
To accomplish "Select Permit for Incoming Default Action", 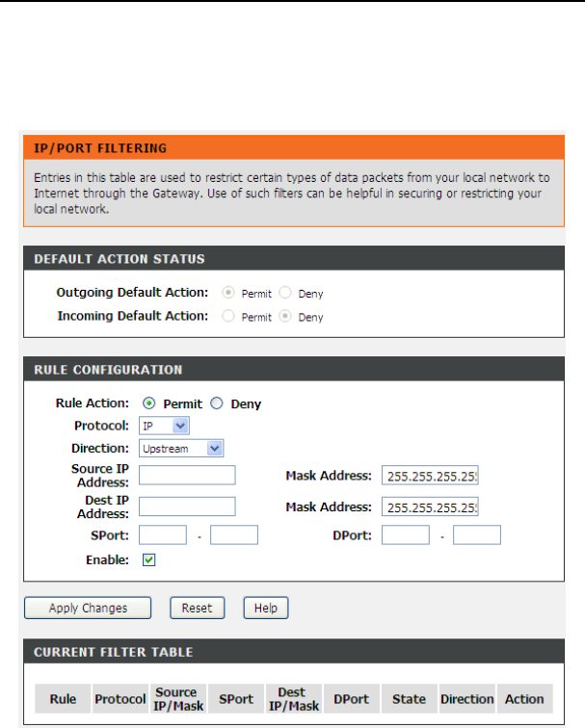I will tap(227, 316).
